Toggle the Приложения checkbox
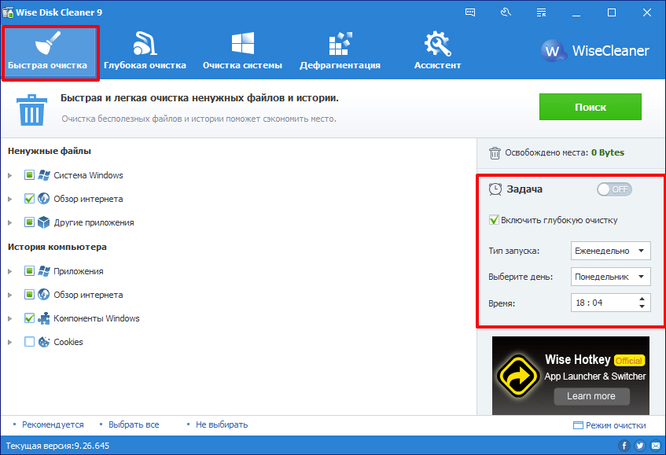 [29, 271]
